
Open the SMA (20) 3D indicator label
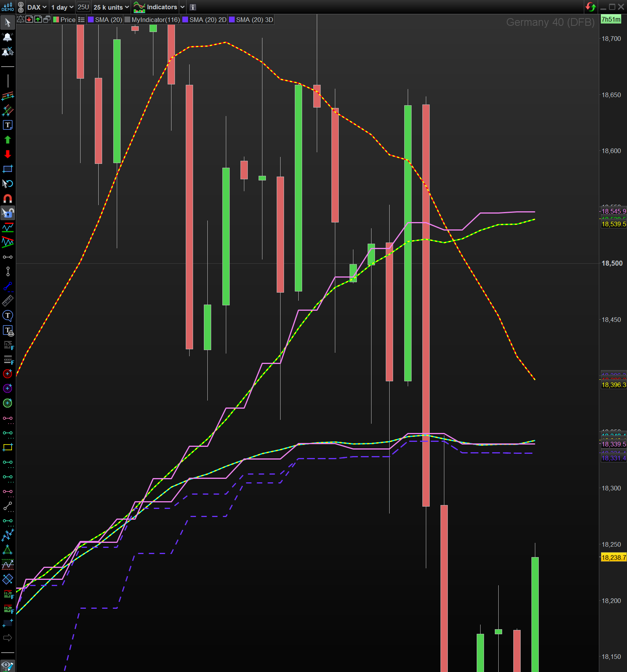click(x=251, y=20)
